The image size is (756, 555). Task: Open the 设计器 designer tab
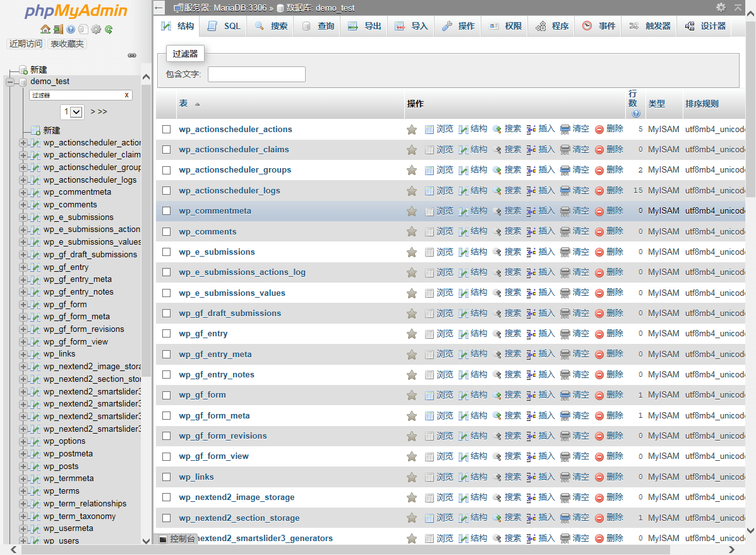coord(705,26)
